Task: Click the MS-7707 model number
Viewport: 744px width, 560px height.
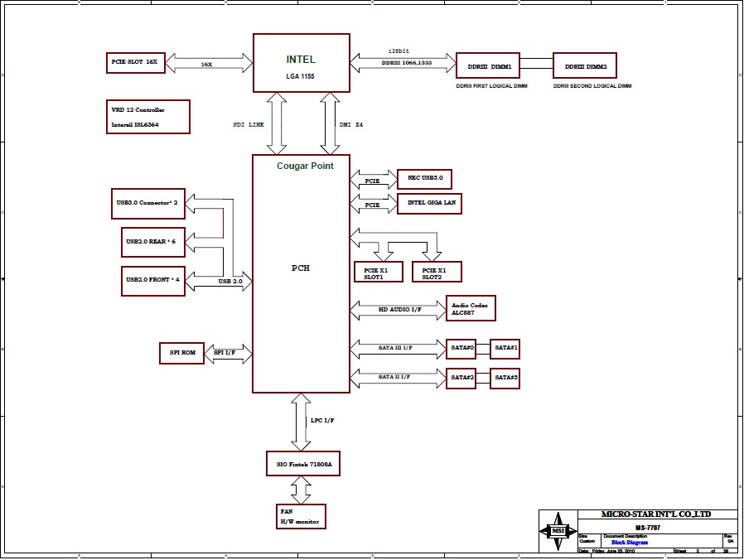Action: click(648, 528)
